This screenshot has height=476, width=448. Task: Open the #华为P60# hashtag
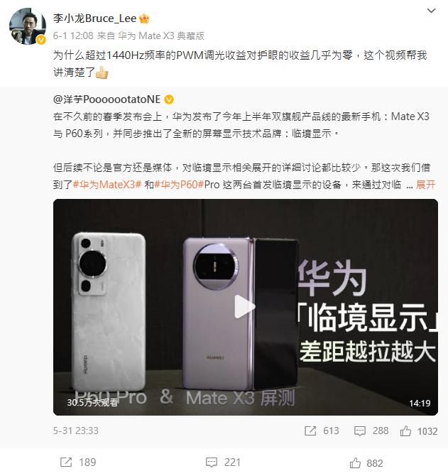(179, 185)
